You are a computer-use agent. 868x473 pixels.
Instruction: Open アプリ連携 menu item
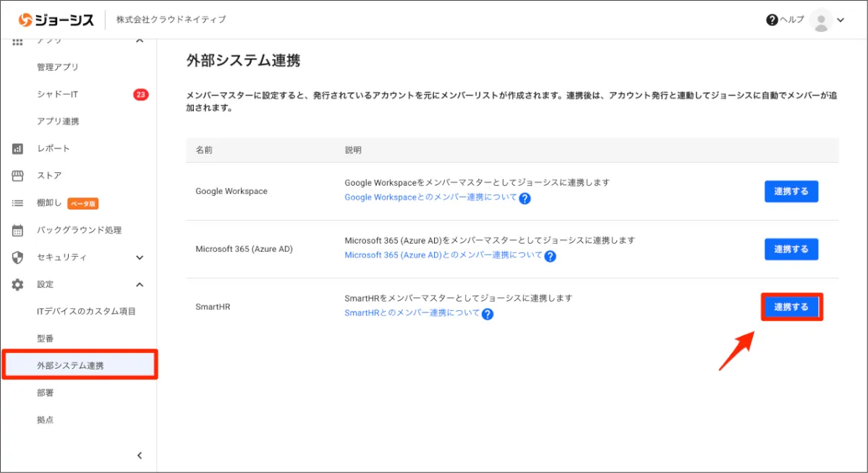58,121
